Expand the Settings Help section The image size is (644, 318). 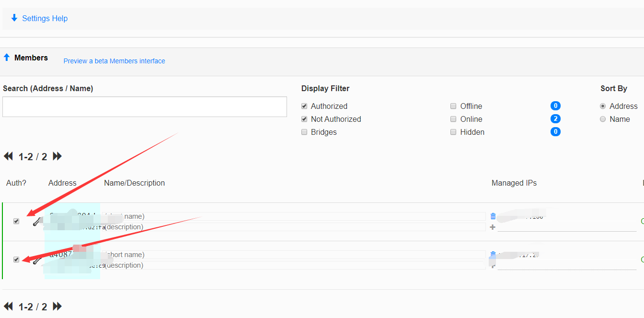point(39,18)
